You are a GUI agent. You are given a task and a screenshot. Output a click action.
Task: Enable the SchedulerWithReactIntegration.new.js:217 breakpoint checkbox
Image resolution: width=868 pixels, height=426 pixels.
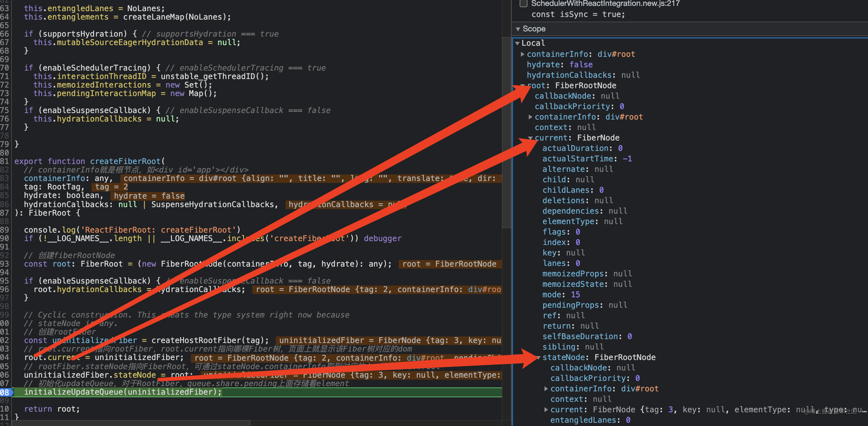click(x=523, y=4)
